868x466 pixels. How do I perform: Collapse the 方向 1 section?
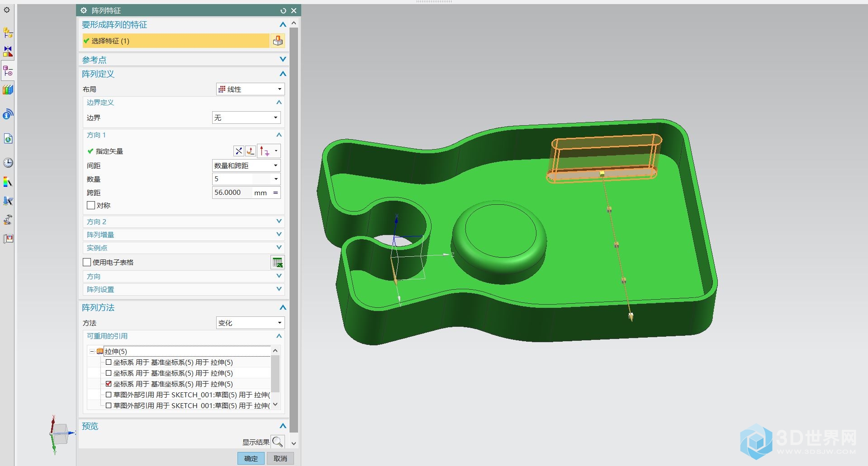[279, 135]
